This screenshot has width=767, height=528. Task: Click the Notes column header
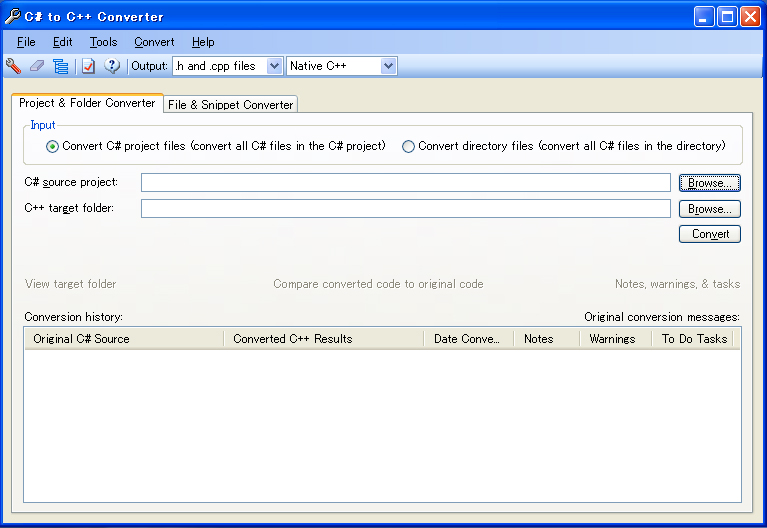[x=546, y=339]
